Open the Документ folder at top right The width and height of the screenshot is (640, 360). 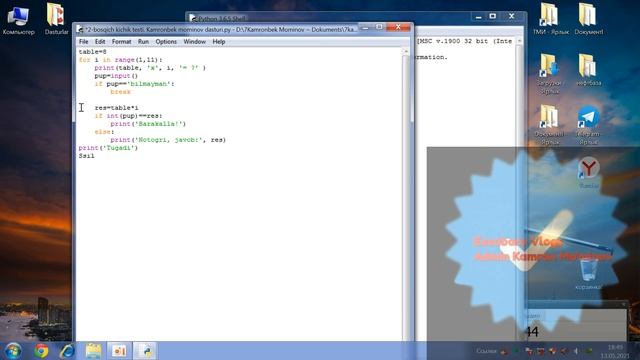tap(588, 20)
